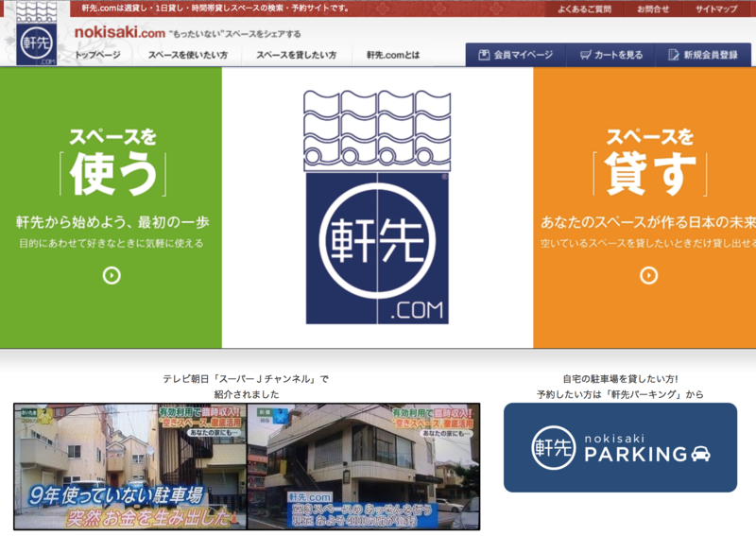Click the "もったいない"スペースをシェアする tagline

(234, 34)
